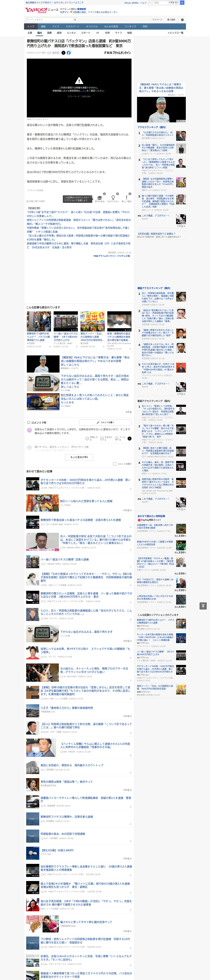Viewport: 210px width, 980px height.
Task: Click the blue web search magnifier button
Action: pos(182,3)
